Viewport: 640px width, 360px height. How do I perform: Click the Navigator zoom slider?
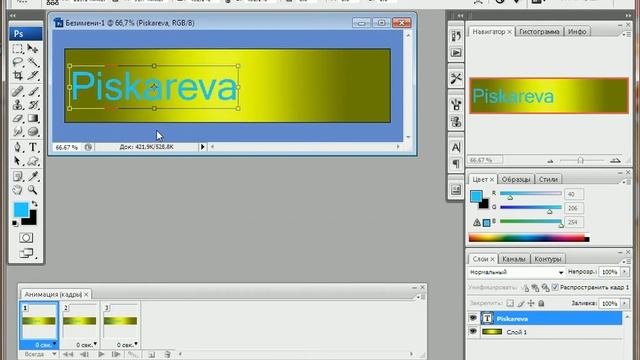tap(580, 160)
